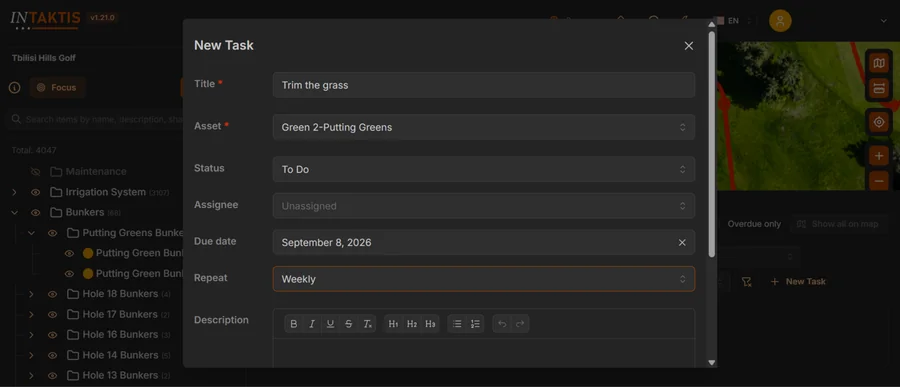Screen dimensions: 900x387
Task: Toggle the Overdue only filter
Action: (x=754, y=224)
